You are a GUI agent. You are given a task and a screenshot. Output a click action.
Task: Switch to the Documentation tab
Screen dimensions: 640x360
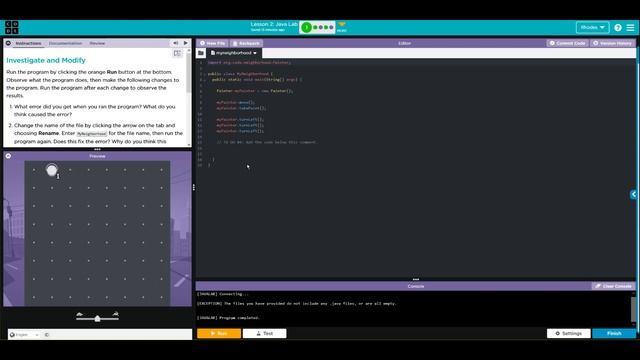click(65, 43)
